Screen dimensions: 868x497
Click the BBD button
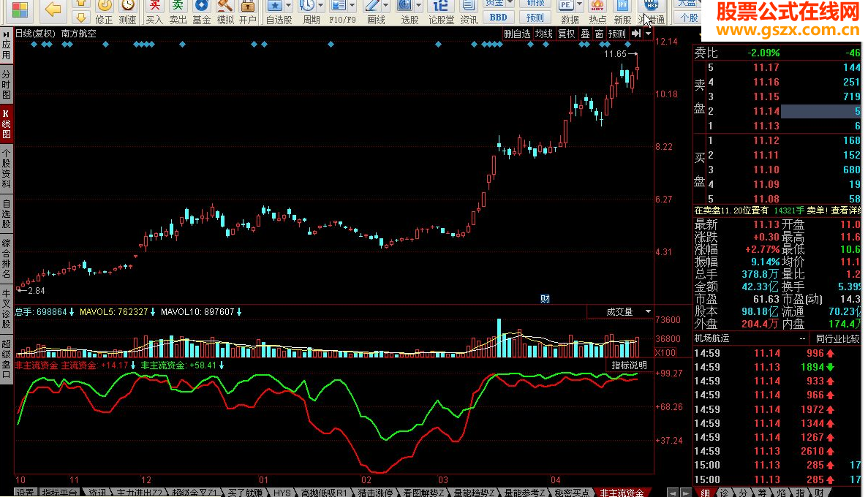tap(498, 18)
